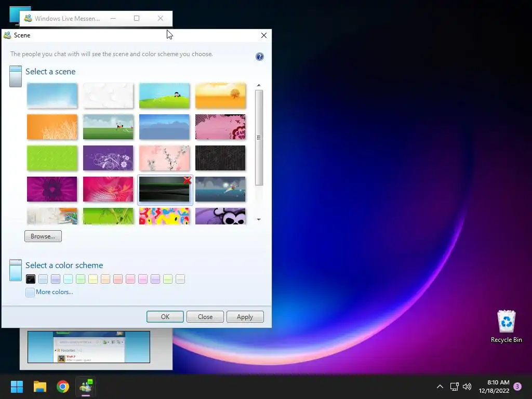Image resolution: width=532 pixels, height=399 pixels.
Task: Choose the light blue color scheme swatch
Action: pos(43,279)
